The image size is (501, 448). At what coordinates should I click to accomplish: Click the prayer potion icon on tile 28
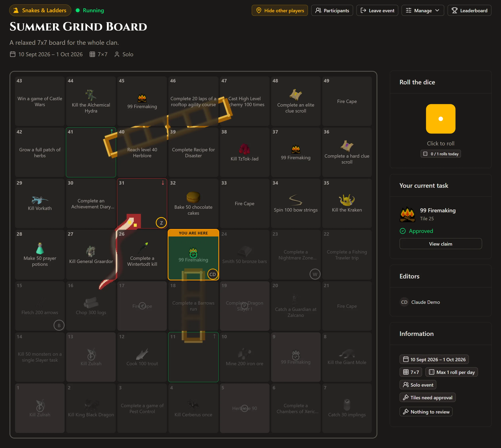[40, 248]
